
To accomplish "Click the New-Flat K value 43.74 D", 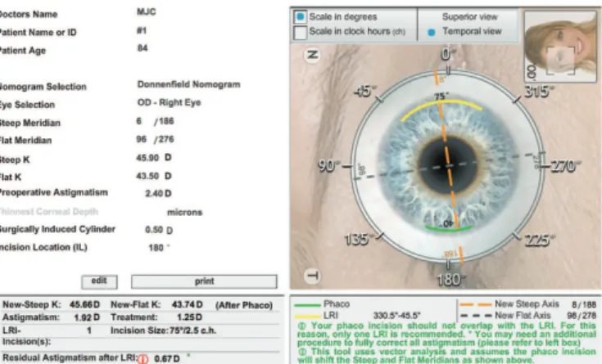I will point(188,304).
